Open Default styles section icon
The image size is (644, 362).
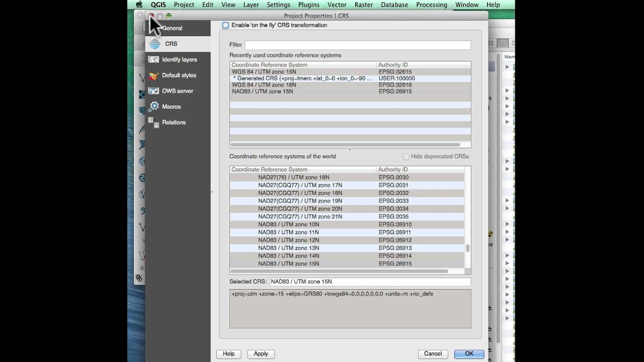point(154,75)
